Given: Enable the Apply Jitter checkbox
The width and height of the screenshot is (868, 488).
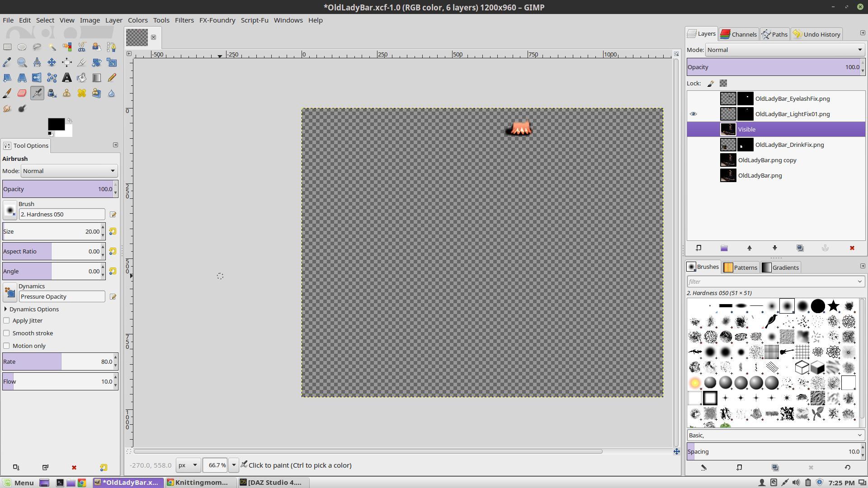Looking at the screenshot, I should tap(7, 320).
